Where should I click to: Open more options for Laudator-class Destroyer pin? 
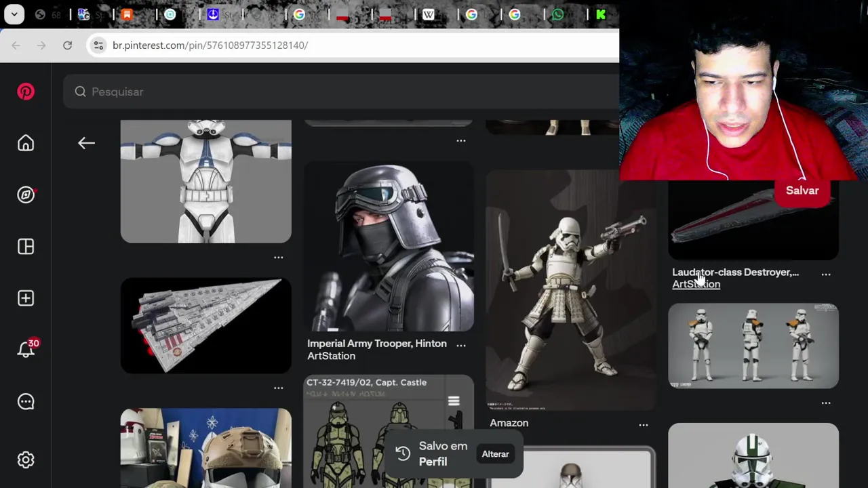point(826,274)
